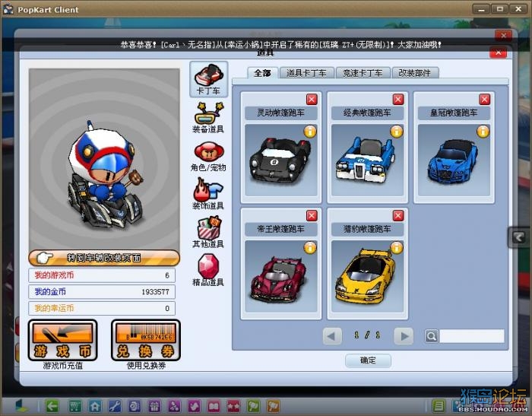Image resolution: width=532 pixels, height=416 pixels.
Task: Click the 我的游戏币 balance row
Action: click(x=102, y=275)
